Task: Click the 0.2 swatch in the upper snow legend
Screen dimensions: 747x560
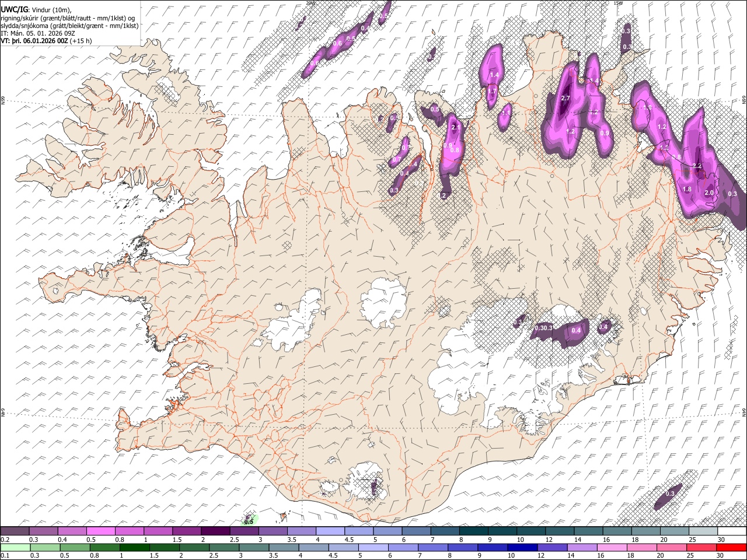Action: (15, 531)
